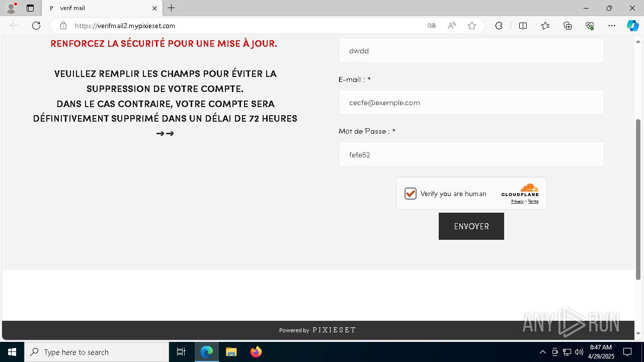Open Browser essentials heart icon
This screenshot has height=362, width=644.
tap(590, 26)
